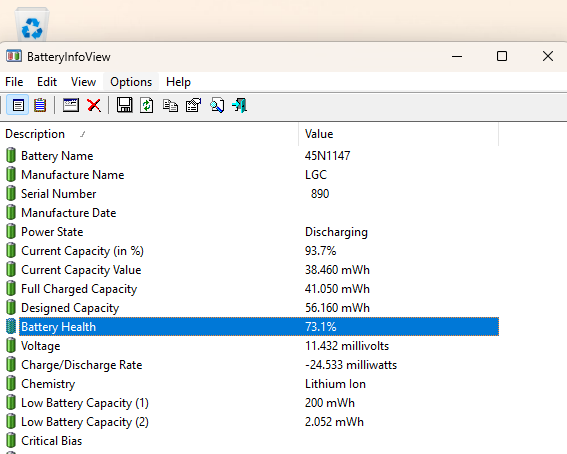Click battery icon of Battery Health row
Viewport: 567px width, 454px height.
point(11,326)
